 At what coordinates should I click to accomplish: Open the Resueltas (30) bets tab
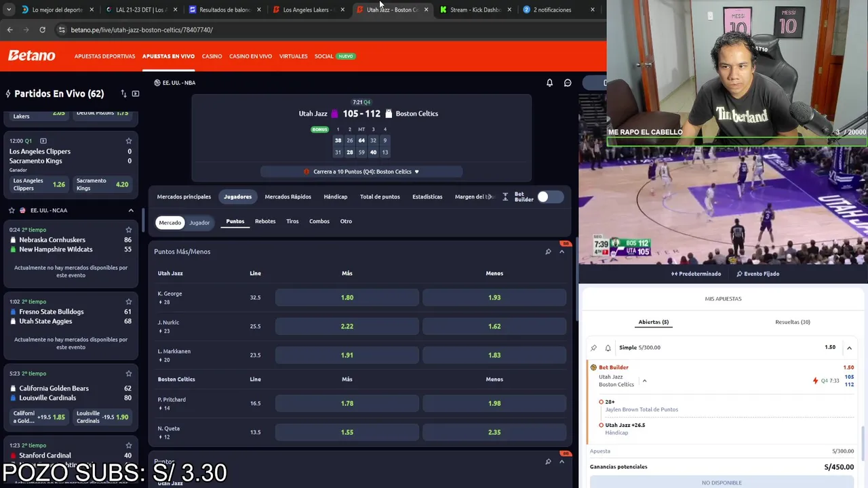793,322
